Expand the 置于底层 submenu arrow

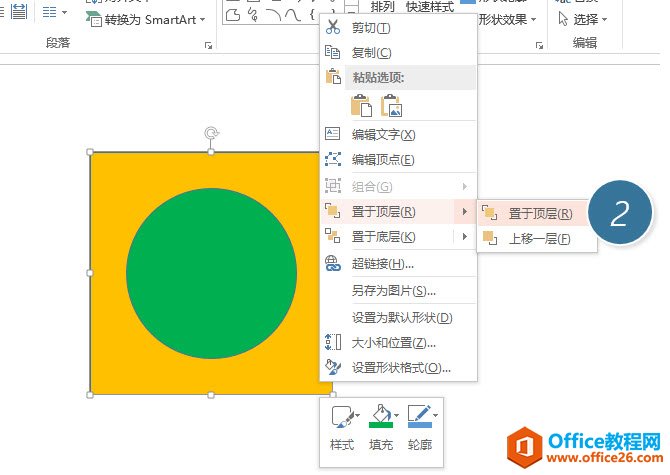point(464,236)
